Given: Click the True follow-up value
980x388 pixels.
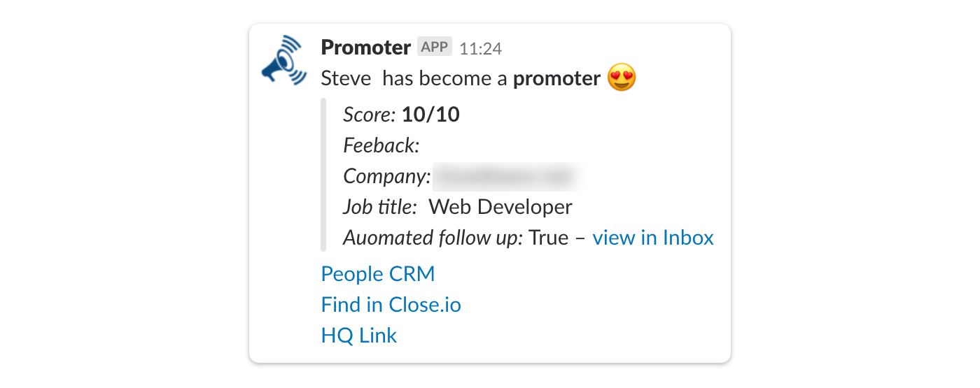Looking at the screenshot, I should [548, 238].
